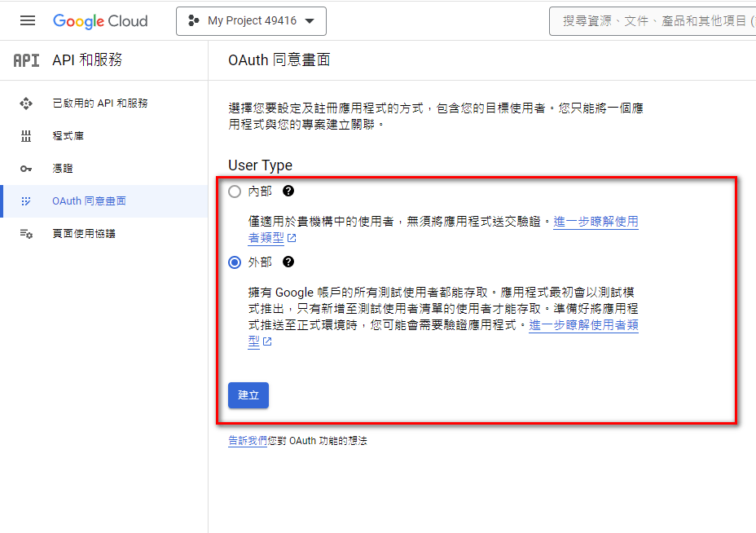Open the help icon next to 外部
The height and width of the screenshot is (533, 756).
click(x=288, y=262)
